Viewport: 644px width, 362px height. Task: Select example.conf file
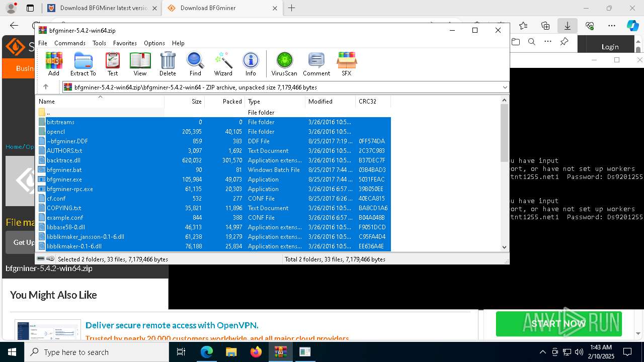pos(214,218)
